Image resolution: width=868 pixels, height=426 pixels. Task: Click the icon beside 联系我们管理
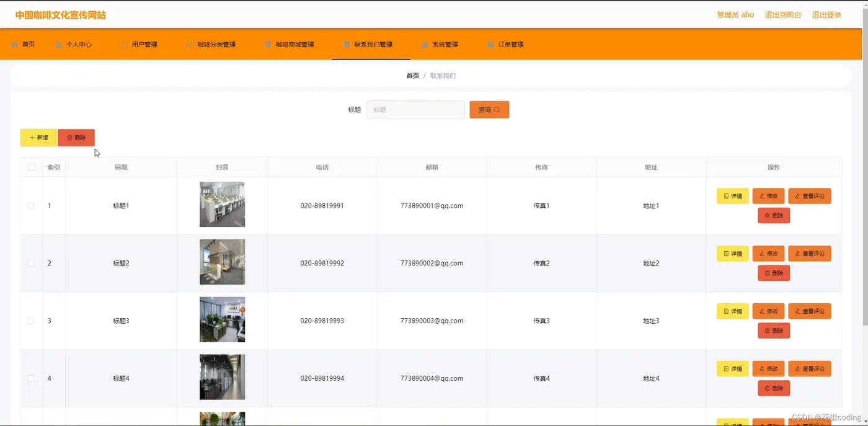(347, 45)
